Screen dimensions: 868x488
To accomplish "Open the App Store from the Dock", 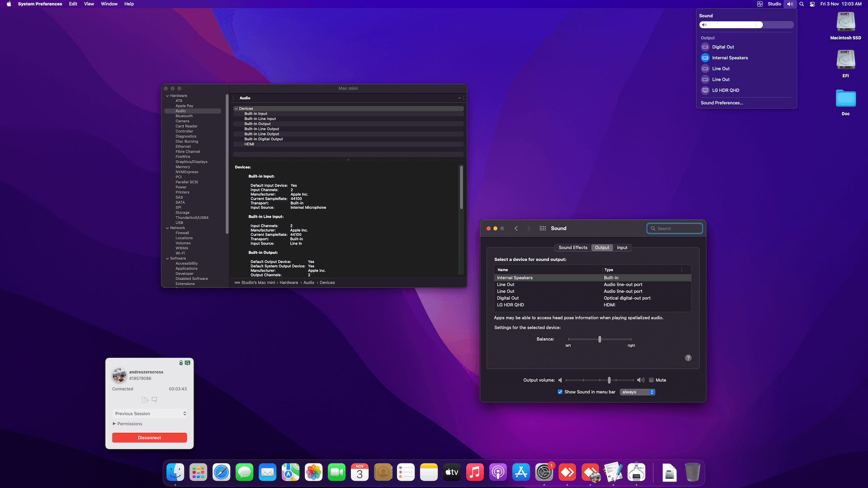I will coord(521,473).
